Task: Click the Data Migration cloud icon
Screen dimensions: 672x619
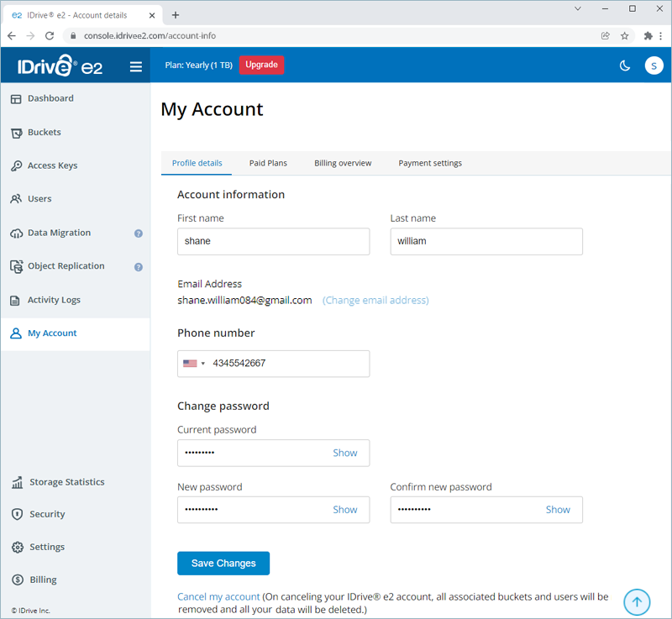Action: (x=16, y=233)
